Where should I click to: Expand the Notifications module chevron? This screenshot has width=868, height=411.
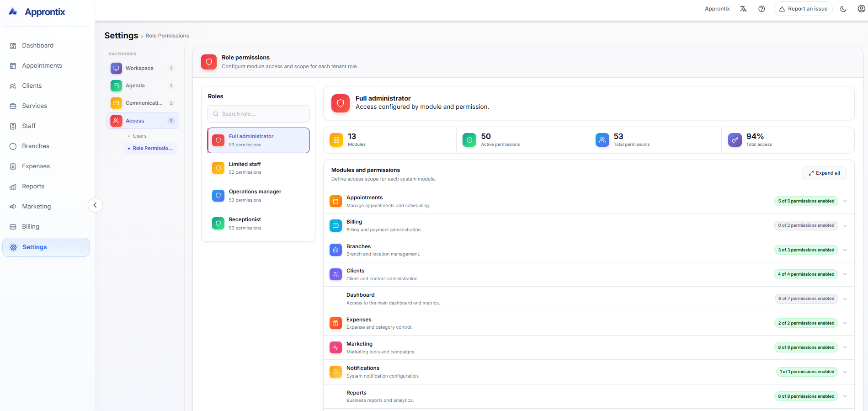pyautogui.click(x=845, y=372)
